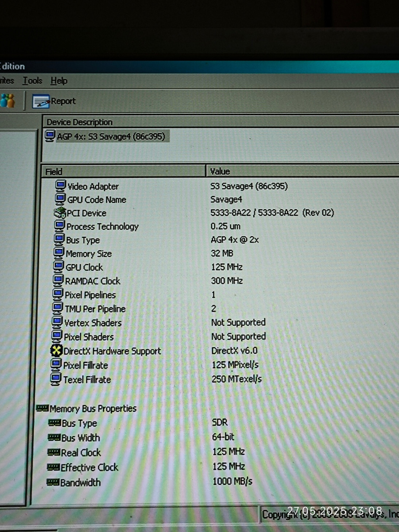Viewport: 399px width, 532px height.
Task: Select the GPU Clock value 125 MHz
Action: coord(227,267)
